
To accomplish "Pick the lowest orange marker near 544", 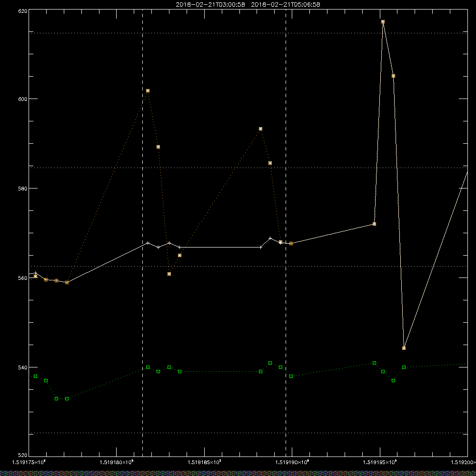I will (x=404, y=348).
